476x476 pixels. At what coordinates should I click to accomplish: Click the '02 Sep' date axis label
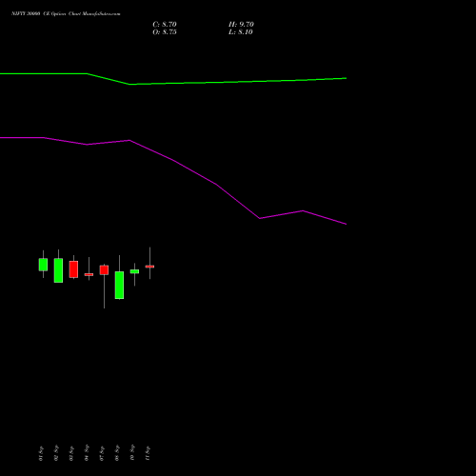56,453
